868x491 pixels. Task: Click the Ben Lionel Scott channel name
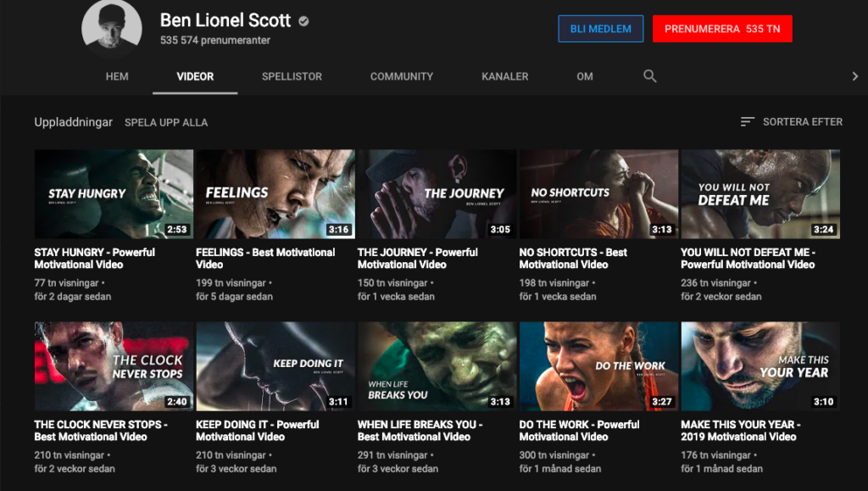point(225,20)
